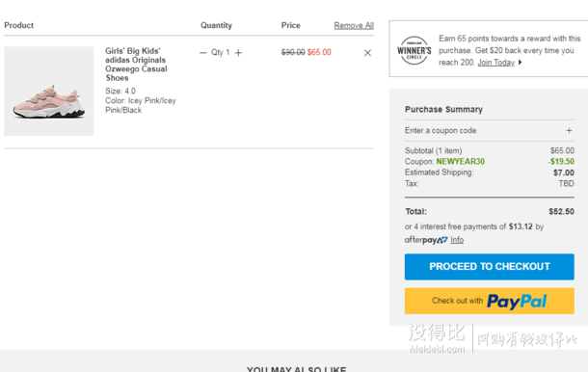Click the Winner's Circle logo
The height and width of the screenshot is (372, 588).
414,51
